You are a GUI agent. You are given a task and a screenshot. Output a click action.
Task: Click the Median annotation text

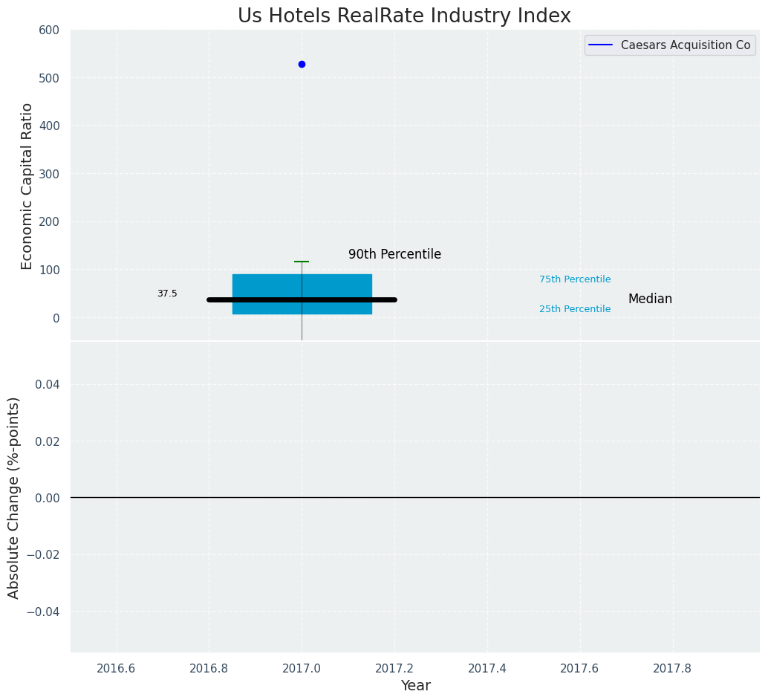pos(650,299)
